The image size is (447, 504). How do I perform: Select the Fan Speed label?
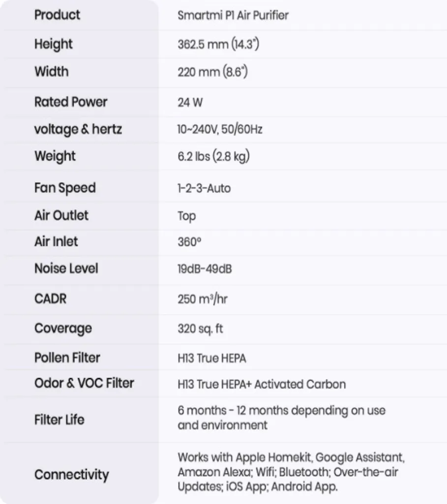pos(65,188)
